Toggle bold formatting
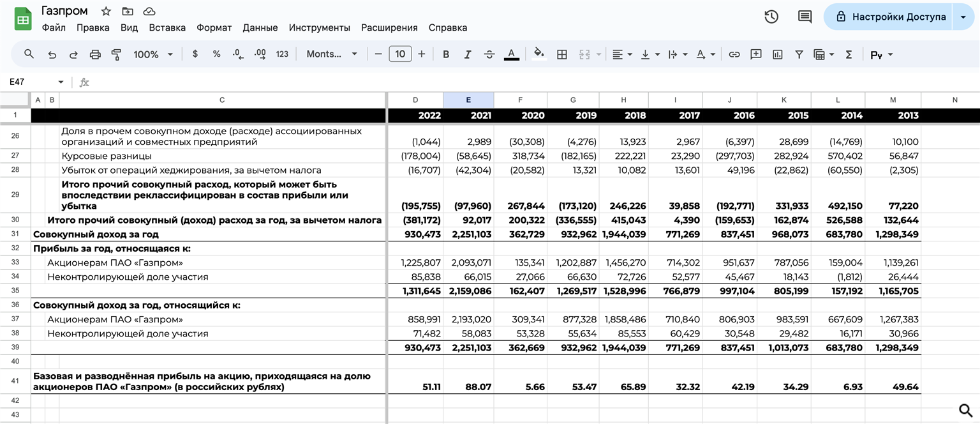 [446, 54]
